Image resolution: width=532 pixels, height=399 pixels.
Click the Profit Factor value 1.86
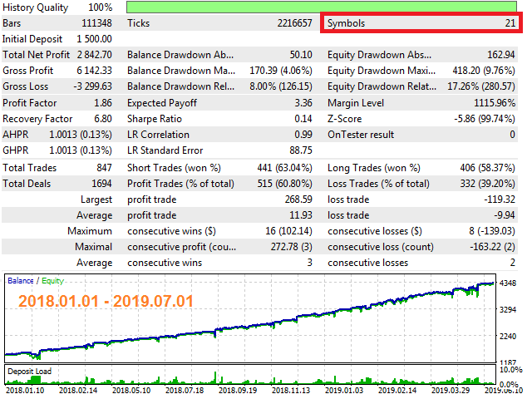103,103
